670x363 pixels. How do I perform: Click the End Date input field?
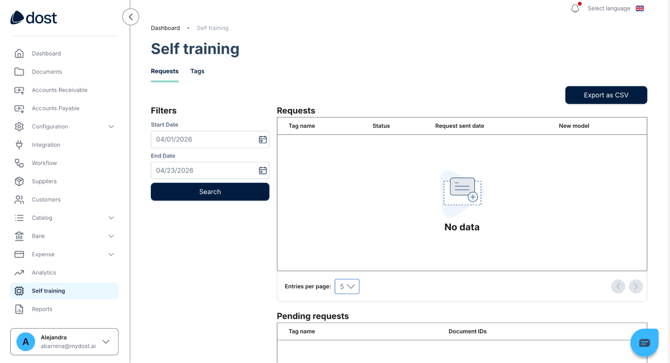(x=210, y=170)
